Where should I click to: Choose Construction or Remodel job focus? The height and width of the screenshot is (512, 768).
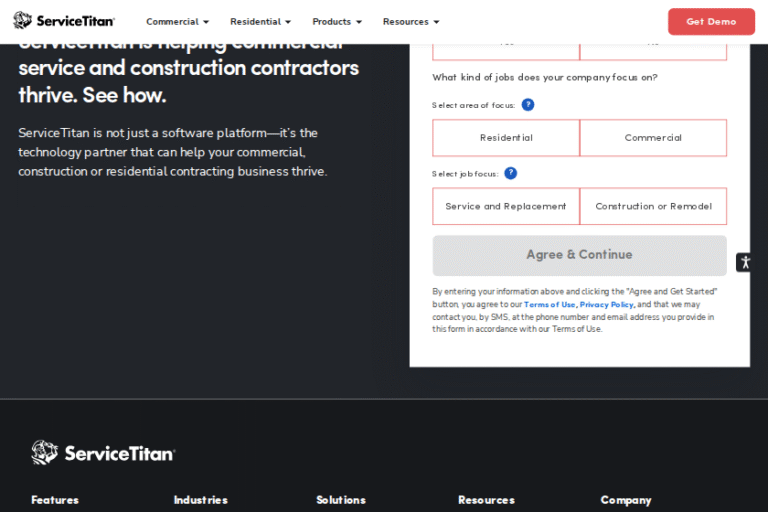[653, 206]
